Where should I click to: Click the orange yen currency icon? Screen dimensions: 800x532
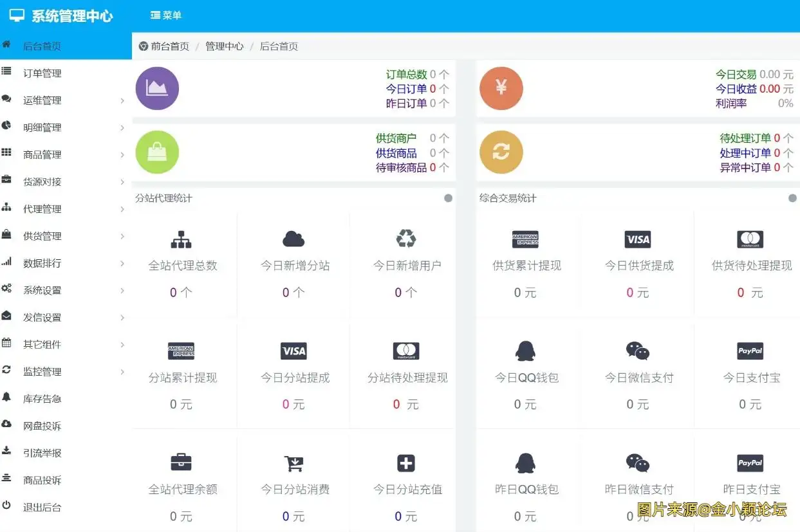[501, 88]
